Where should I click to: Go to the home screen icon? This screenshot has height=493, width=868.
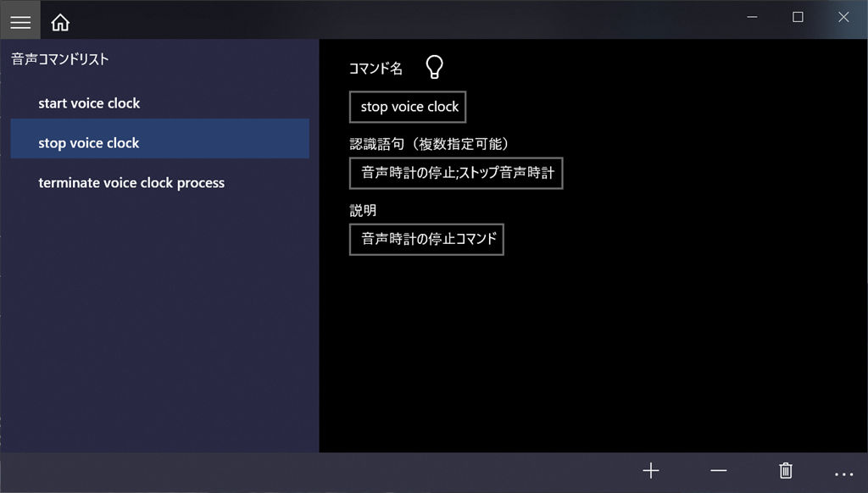point(60,22)
